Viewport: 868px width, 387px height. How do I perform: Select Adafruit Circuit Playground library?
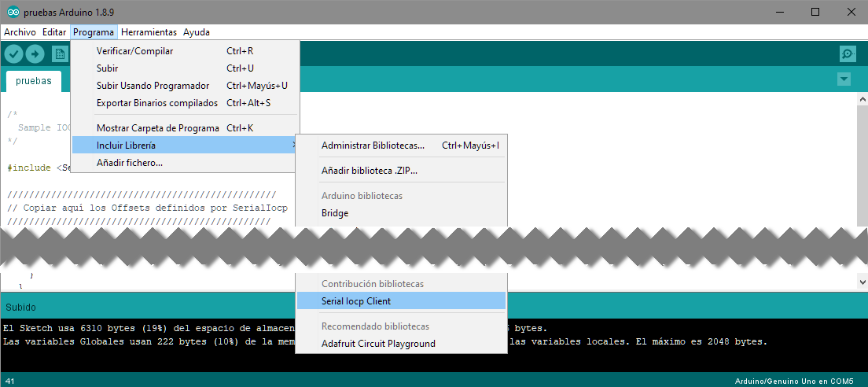[x=378, y=344]
